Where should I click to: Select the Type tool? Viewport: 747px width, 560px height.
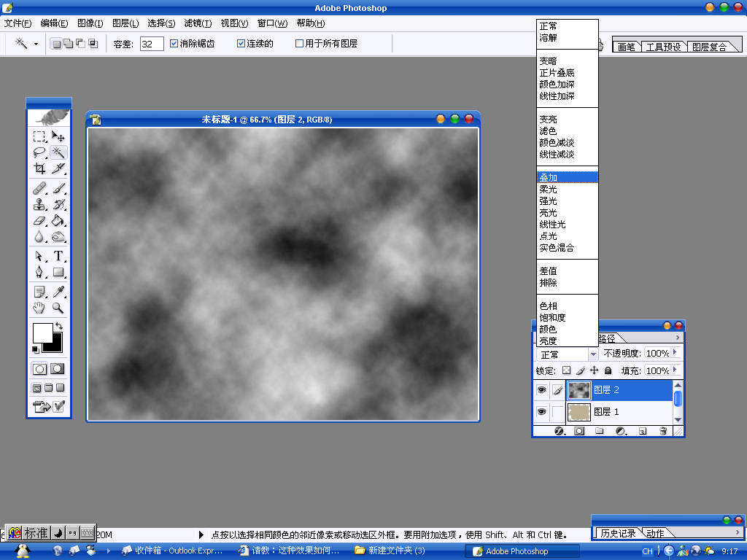click(x=58, y=256)
